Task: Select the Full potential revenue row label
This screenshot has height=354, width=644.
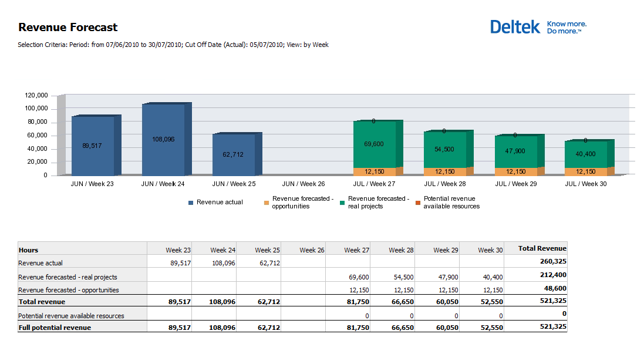Action: pyautogui.click(x=55, y=328)
